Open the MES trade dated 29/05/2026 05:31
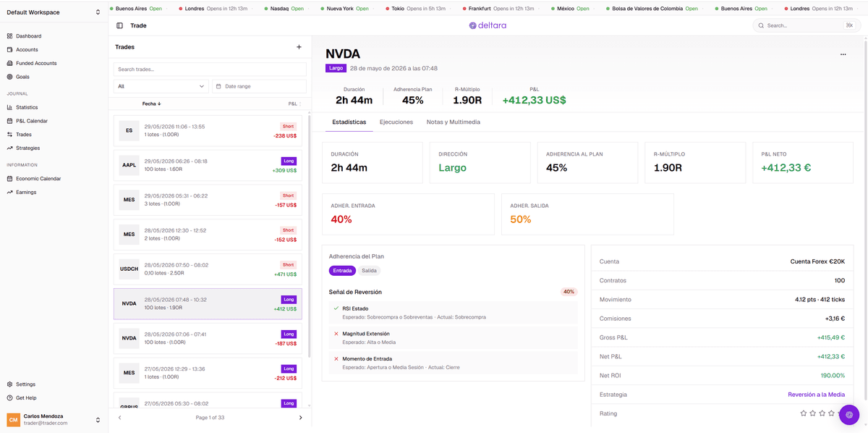The height and width of the screenshot is (433, 868). pyautogui.click(x=207, y=200)
